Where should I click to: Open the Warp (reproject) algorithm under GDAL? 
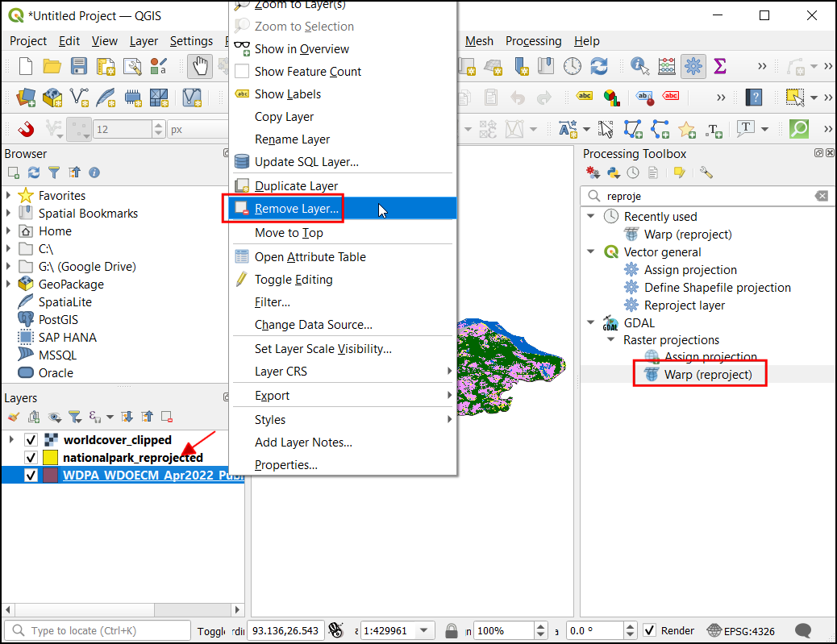point(707,375)
